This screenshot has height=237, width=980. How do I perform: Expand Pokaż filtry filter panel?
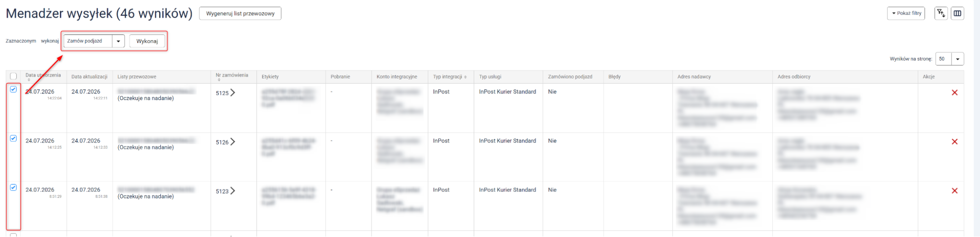[x=906, y=14]
